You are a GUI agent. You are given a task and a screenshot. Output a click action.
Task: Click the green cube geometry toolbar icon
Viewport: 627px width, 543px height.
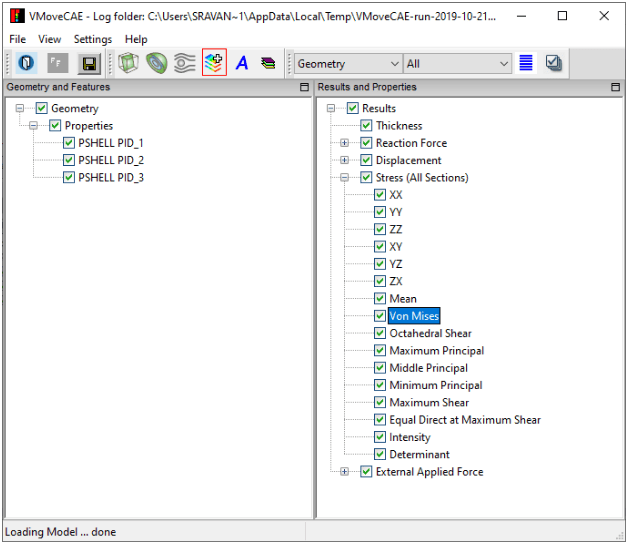(128, 63)
